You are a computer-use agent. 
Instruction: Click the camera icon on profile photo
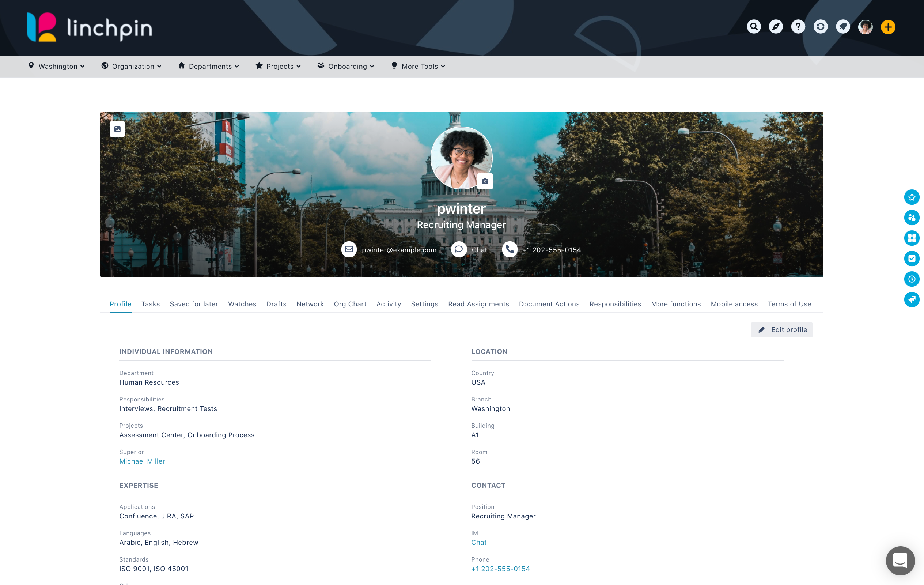coord(485,181)
